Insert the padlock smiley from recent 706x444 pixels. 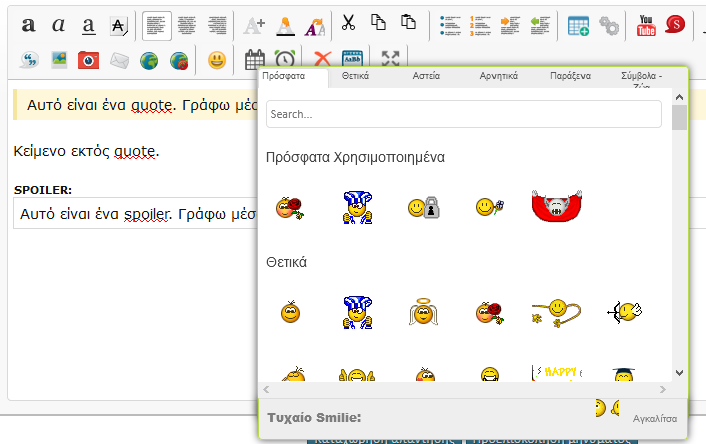(x=421, y=207)
